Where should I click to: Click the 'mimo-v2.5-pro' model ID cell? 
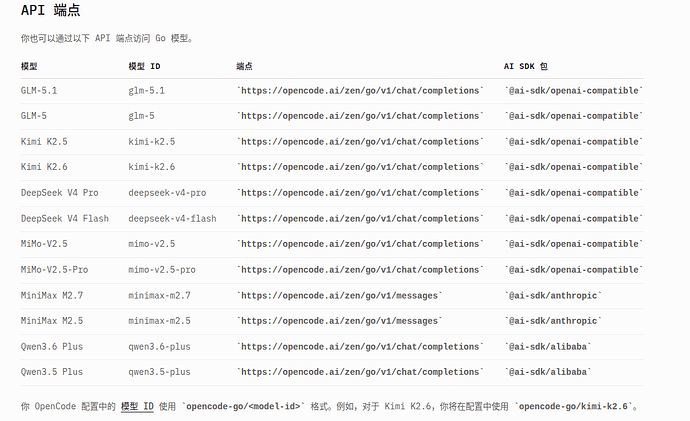pos(162,270)
